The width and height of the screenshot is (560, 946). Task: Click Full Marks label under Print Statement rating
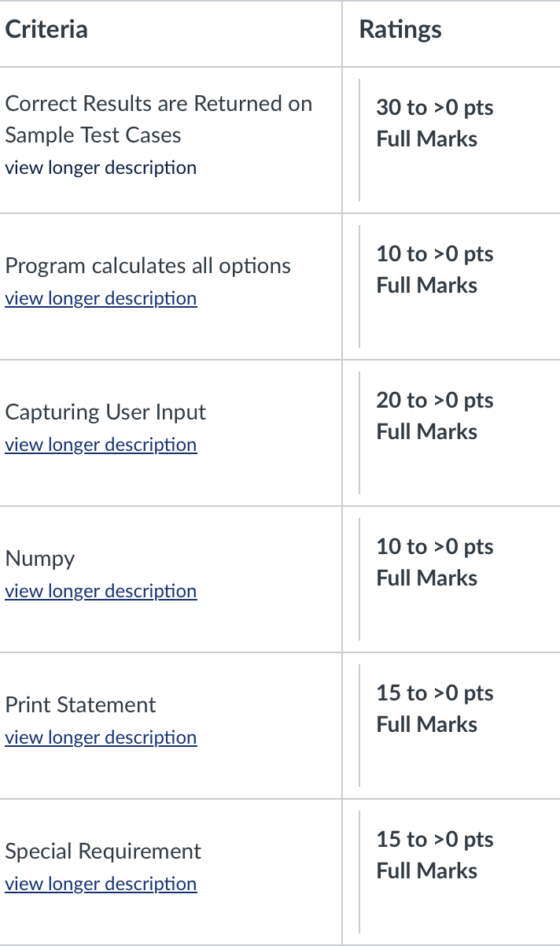point(426,724)
